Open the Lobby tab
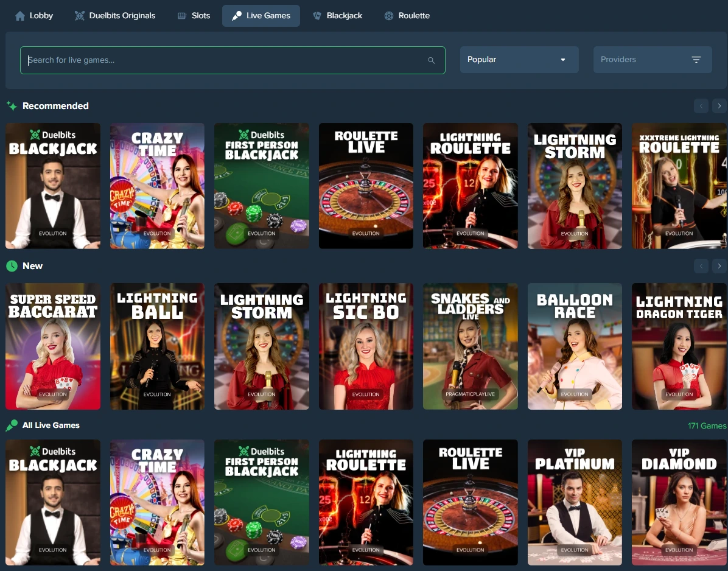The height and width of the screenshot is (571, 728). click(34, 16)
